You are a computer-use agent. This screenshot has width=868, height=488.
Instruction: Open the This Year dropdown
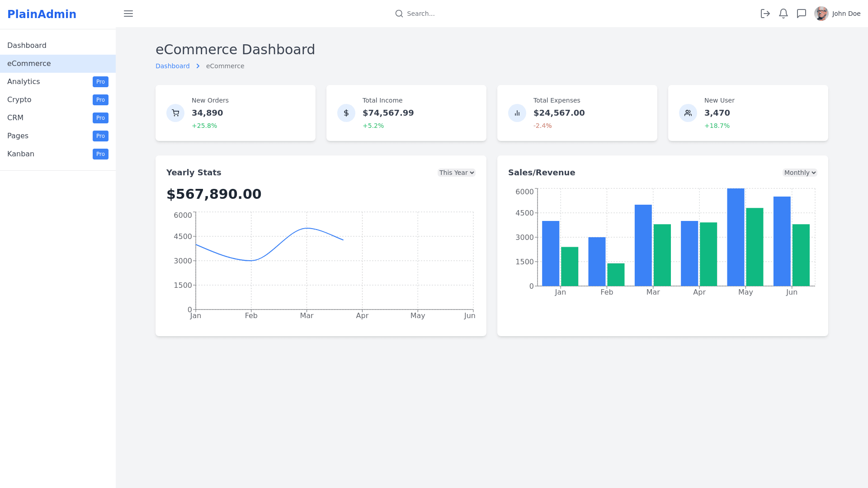pos(456,173)
